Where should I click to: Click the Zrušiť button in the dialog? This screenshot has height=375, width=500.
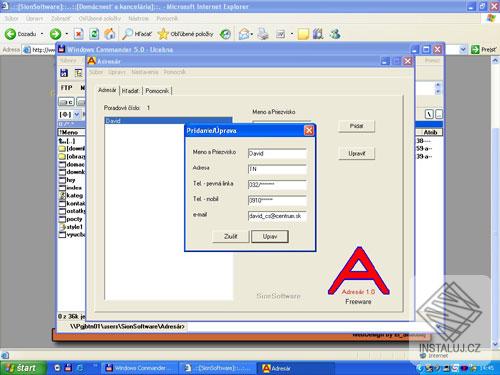pyautogui.click(x=231, y=236)
